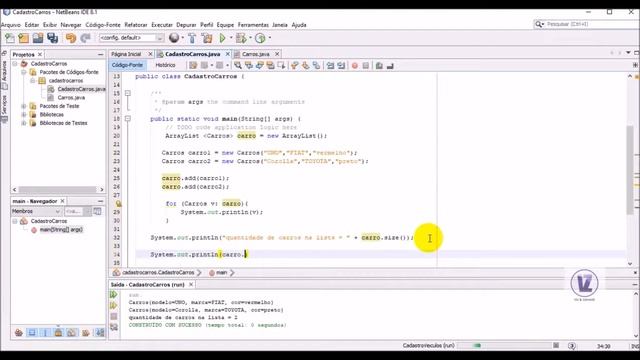This screenshot has width=640, height=360.
Task: Click the red Start Macro Recording icon
Action: (x=355, y=65)
